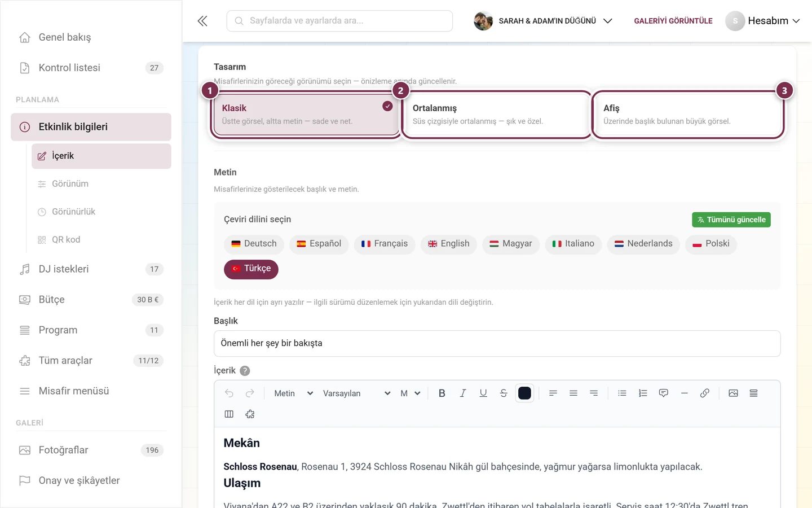This screenshot has width=812, height=508.
Task: Go to Görünüm sub-menu item
Action: [101, 184]
